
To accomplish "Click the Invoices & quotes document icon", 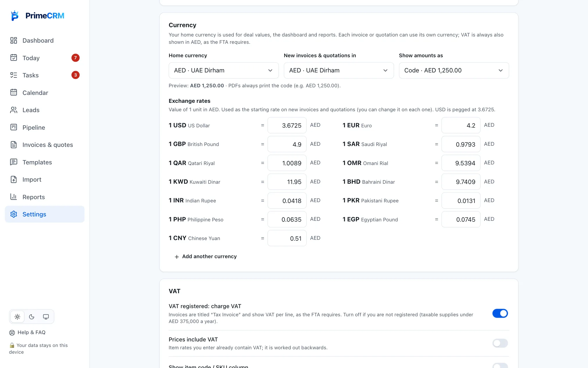I will click(x=14, y=145).
